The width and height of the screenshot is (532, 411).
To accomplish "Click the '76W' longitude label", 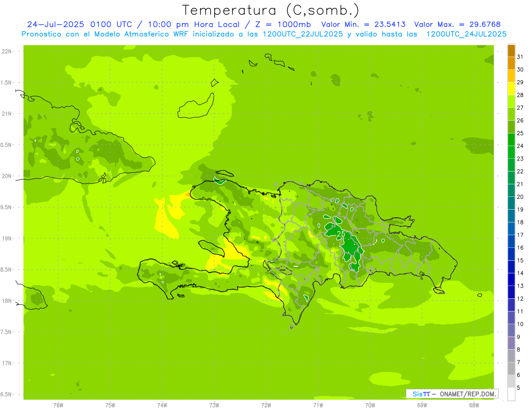I will [x=58, y=405].
